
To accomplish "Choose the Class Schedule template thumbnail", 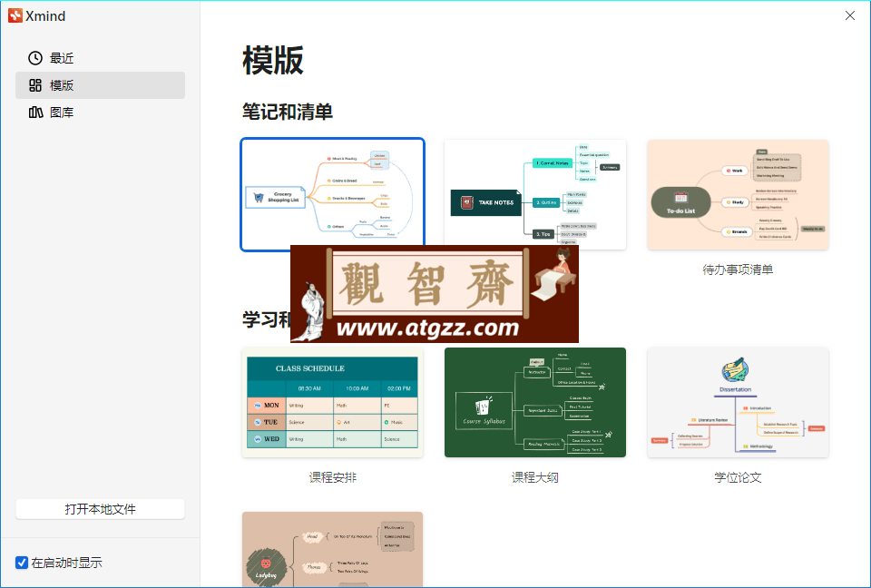I will pos(332,402).
